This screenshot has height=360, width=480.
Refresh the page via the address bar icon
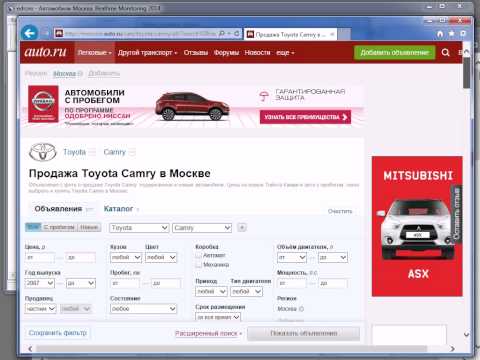237,34
